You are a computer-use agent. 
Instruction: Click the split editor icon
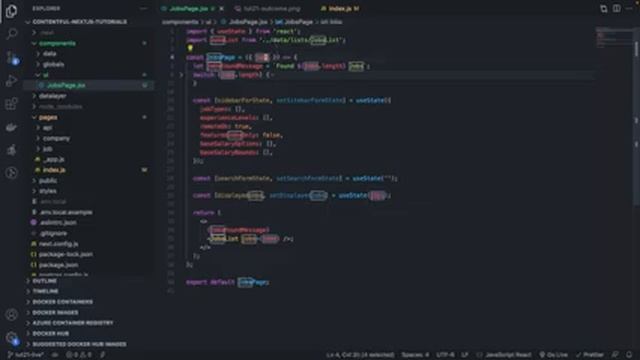[x=616, y=9]
